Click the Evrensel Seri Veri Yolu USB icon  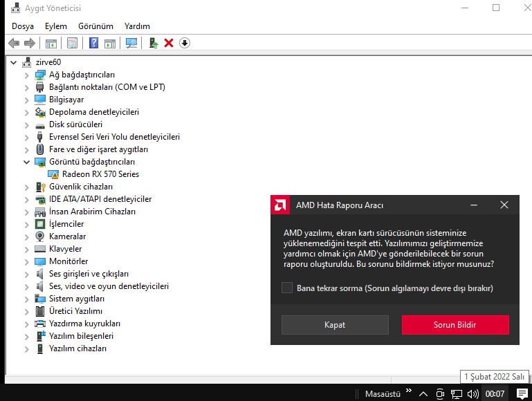(39, 137)
